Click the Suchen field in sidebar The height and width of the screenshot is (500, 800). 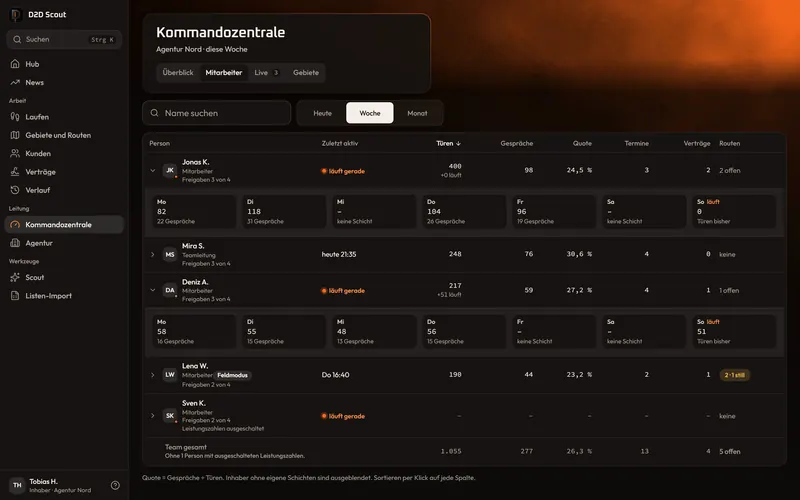point(64,39)
